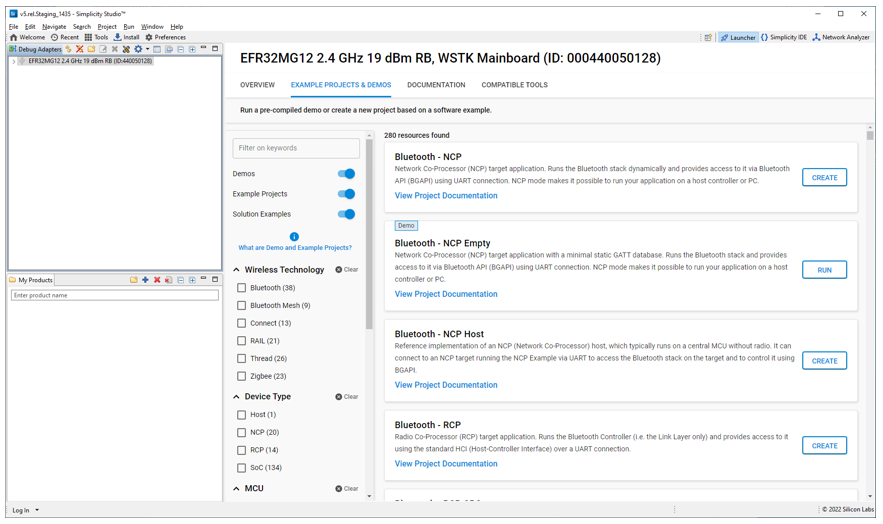Run the Bluetooth - NCP Empty demo
The height and width of the screenshot is (524, 883).
[824, 270]
